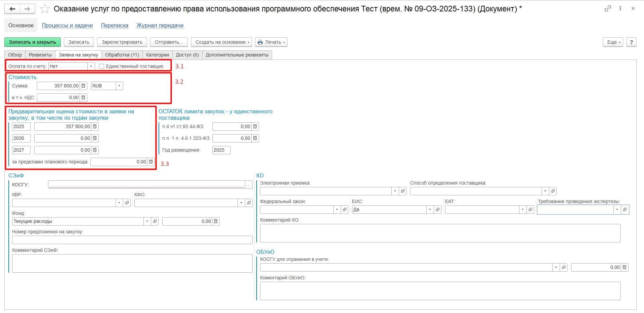Open the Процессы и задачи link

click(67, 26)
